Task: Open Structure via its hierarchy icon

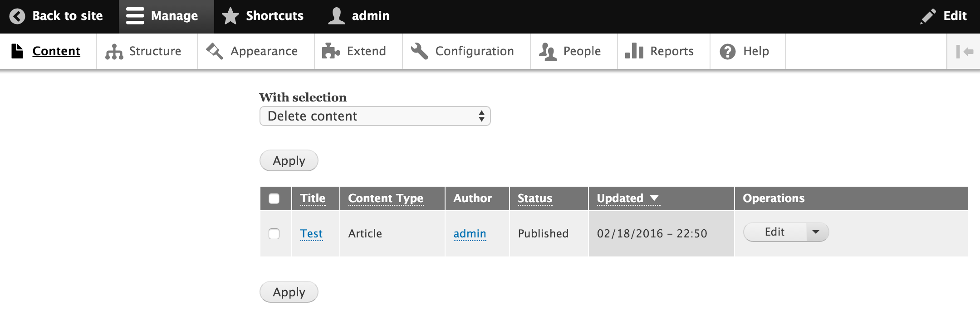Action: pyautogui.click(x=114, y=52)
